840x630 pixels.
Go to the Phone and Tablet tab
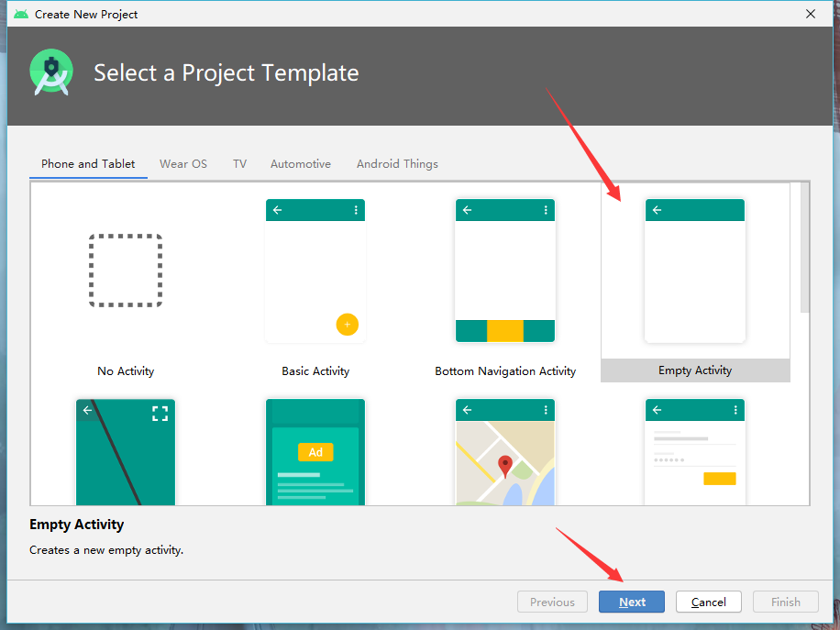tap(88, 164)
